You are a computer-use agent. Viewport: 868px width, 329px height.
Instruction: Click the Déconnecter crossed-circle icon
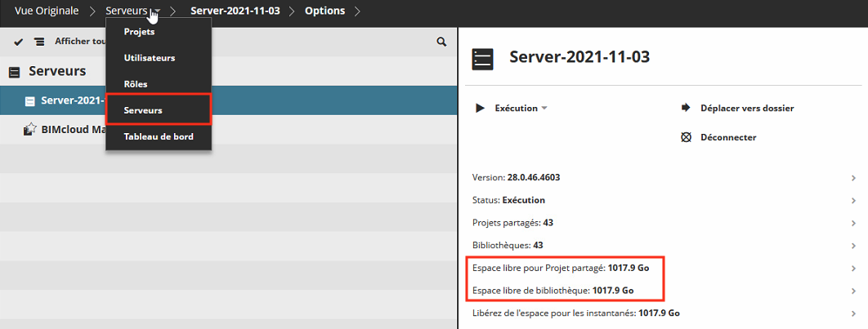[686, 137]
